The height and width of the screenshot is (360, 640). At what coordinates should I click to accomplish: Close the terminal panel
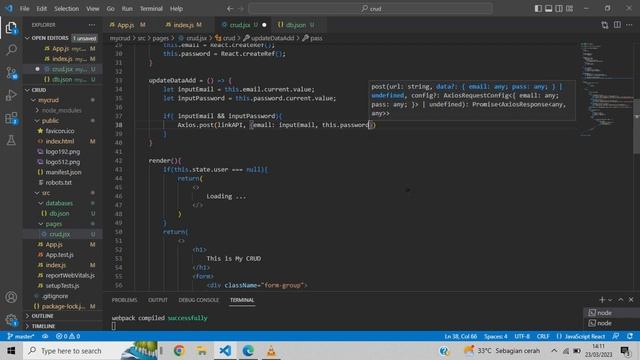click(x=631, y=300)
